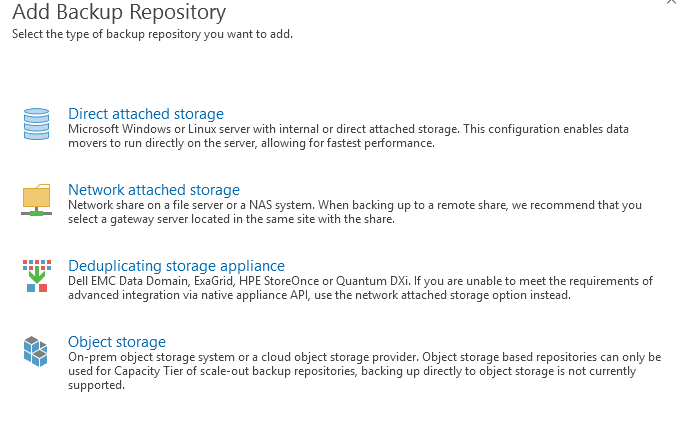677x422 pixels.
Task: Click the 'Microsoft Windows or Linux server' description line
Action: 348,129
